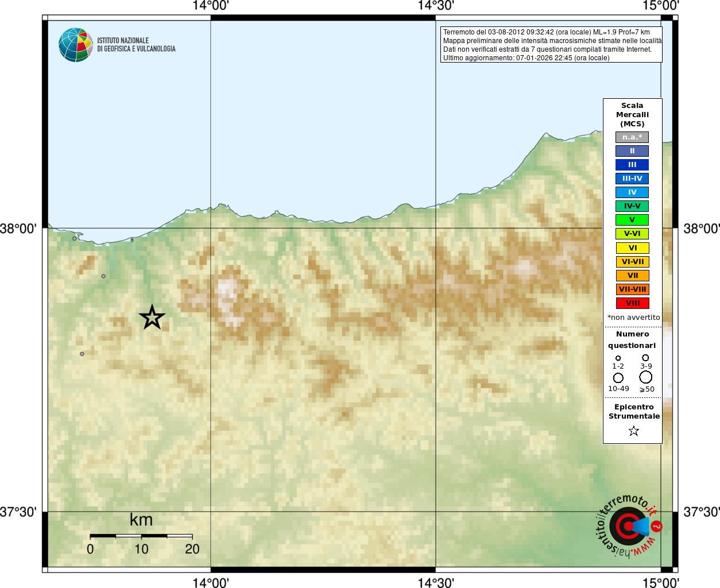
Task: Select the green V intensity swatch
Action: pos(632,220)
